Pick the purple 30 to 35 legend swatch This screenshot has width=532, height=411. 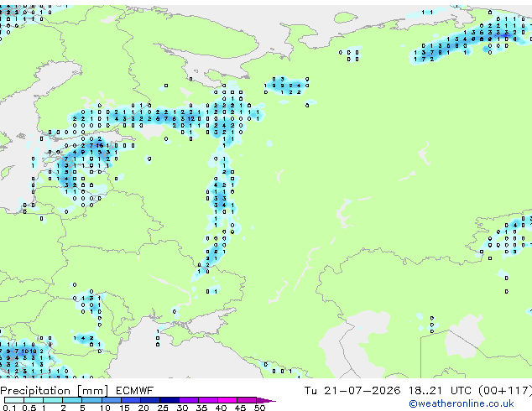click(189, 400)
